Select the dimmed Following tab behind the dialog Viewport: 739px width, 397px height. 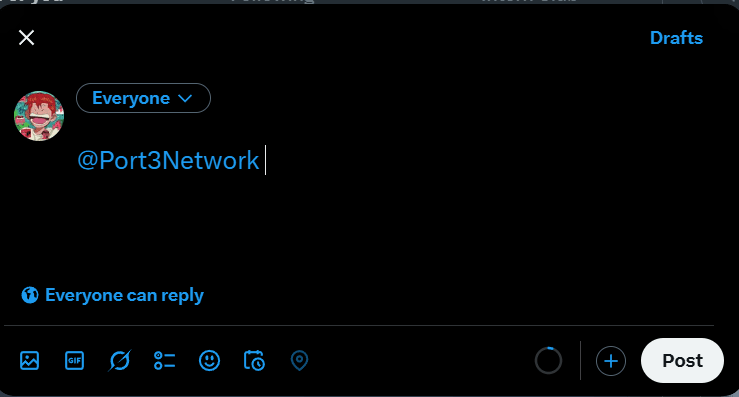coord(272,1)
